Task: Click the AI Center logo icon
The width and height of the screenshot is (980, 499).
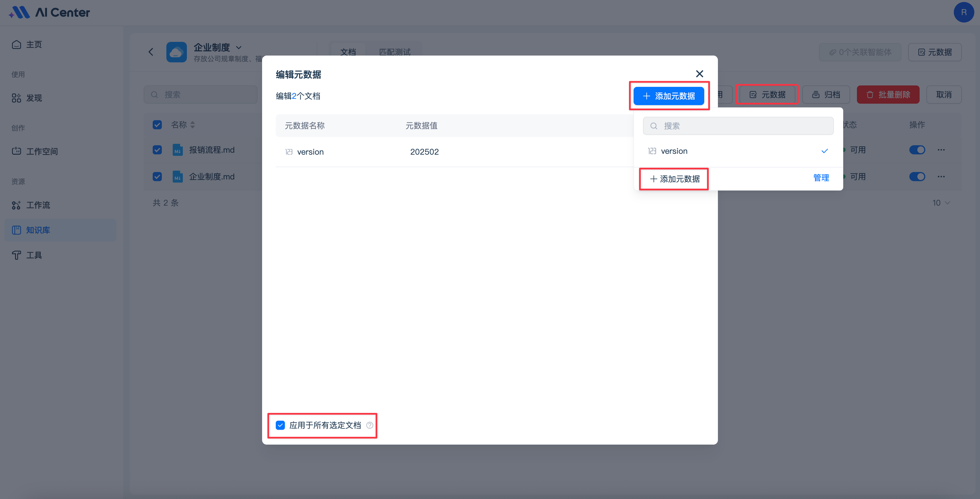Action: 19,12
